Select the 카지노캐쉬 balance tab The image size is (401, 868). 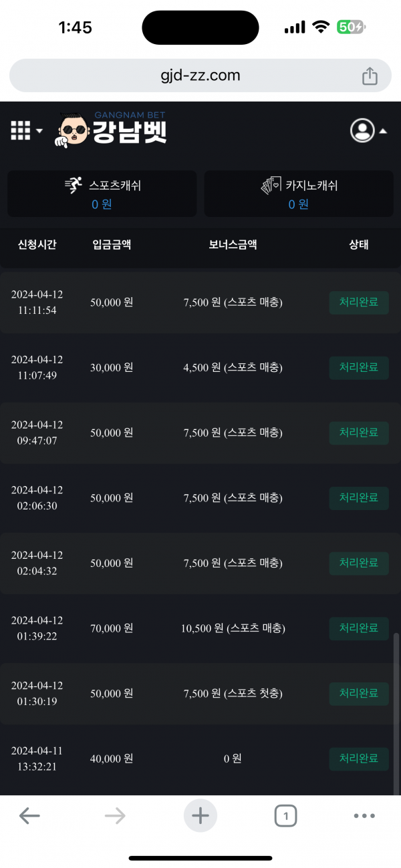pyautogui.click(x=299, y=194)
